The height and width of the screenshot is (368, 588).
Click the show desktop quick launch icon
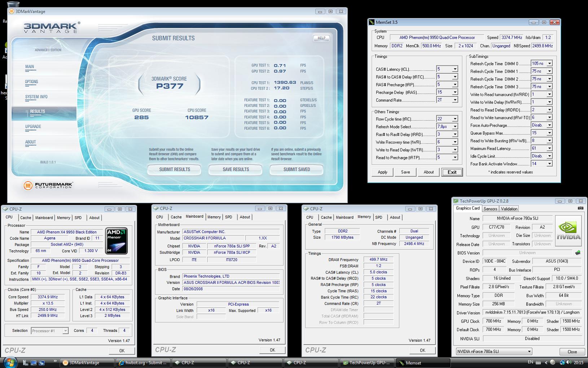(x=34, y=363)
